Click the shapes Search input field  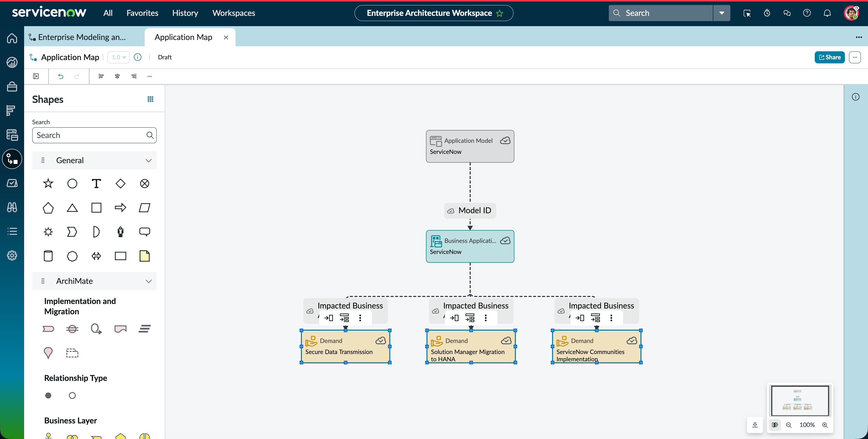(x=94, y=135)
